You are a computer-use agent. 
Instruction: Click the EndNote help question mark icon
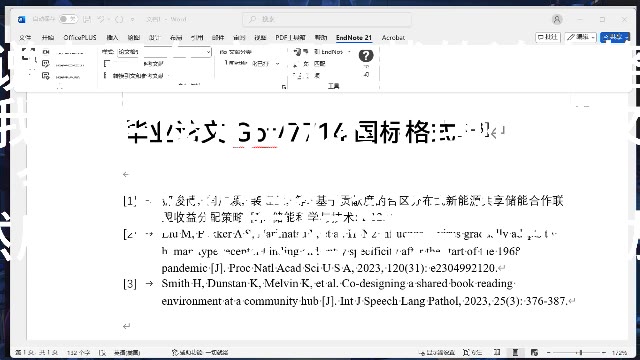pyautogui.click(x=366, y=56)
